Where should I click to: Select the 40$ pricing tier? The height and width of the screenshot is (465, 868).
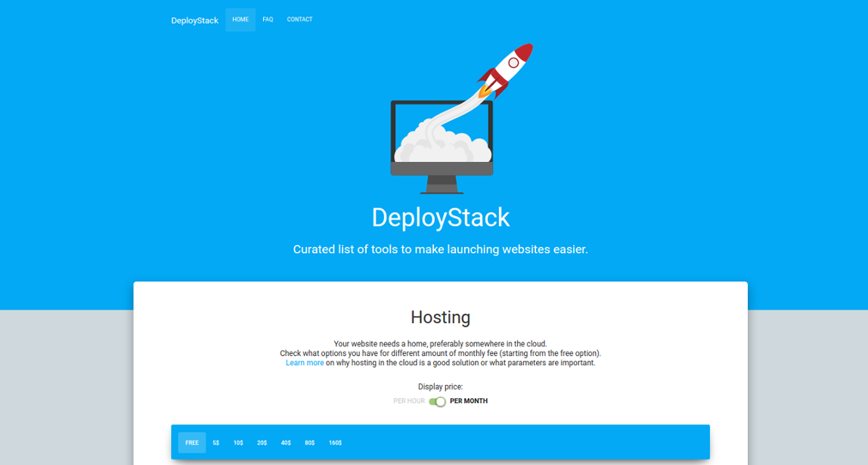(x=286, y=442)
